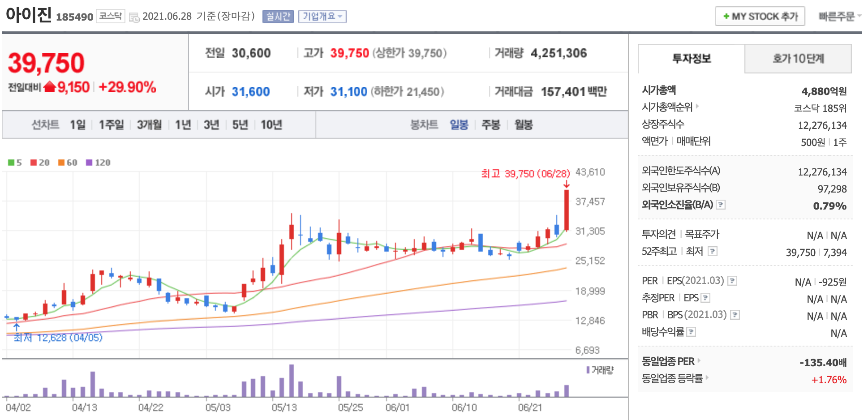Select the 1주일 line chart period
Screen dimensions: 868x420
(x=111, y=124)
